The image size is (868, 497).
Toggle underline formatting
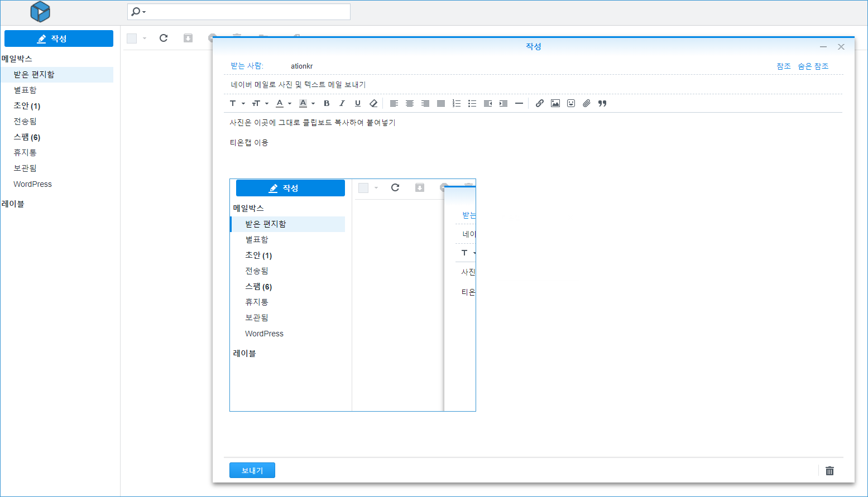[x=358, y=103]
